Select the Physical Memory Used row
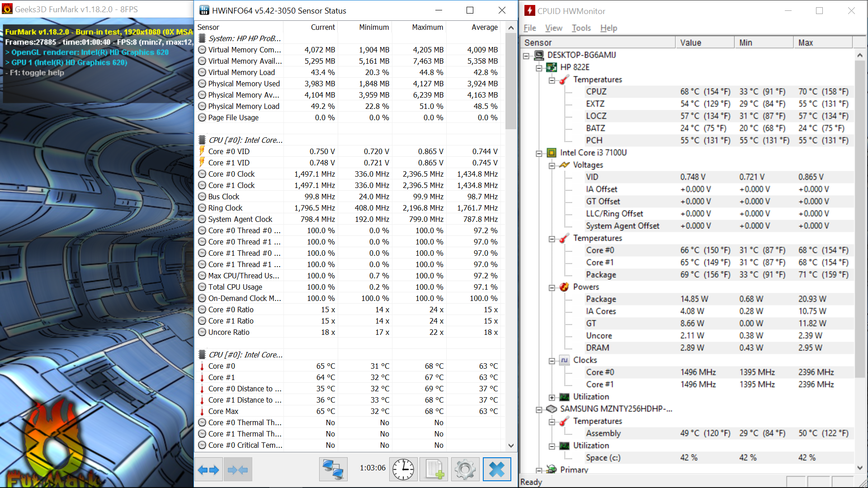 [349, 84]
